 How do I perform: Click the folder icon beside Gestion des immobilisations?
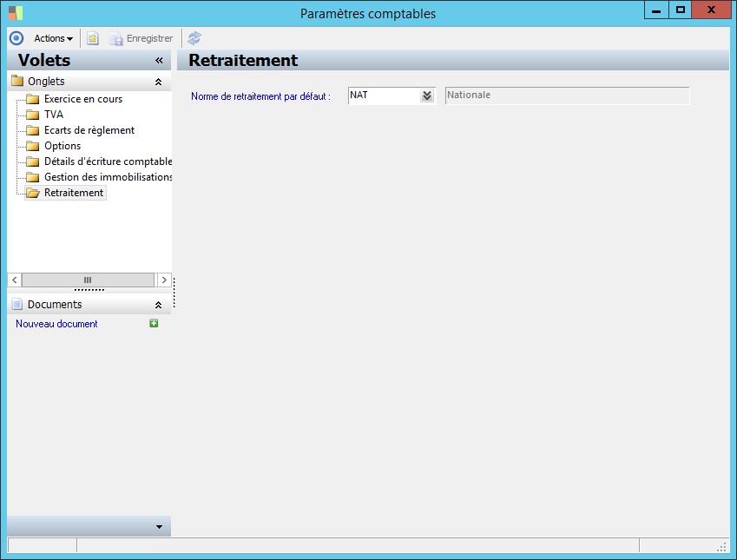[x=32, y=177]
